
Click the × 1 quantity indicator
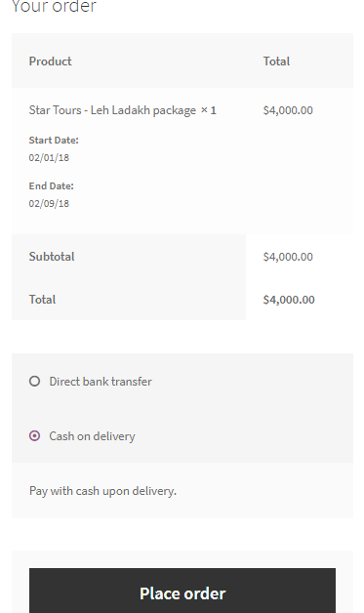click(209, 110)
